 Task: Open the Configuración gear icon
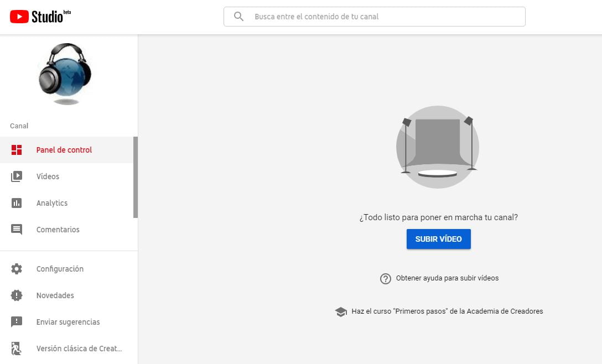17,269
